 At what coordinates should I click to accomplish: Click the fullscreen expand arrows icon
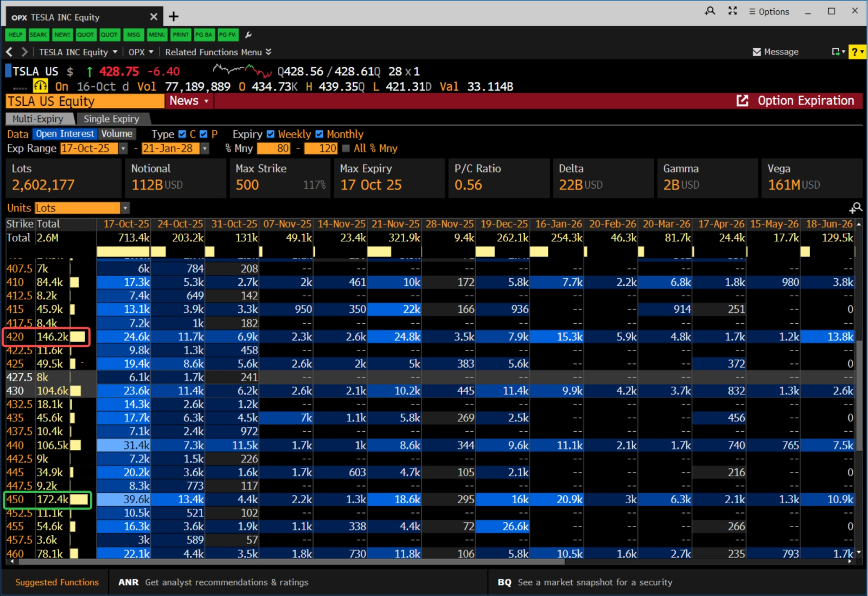coord(732,11)
